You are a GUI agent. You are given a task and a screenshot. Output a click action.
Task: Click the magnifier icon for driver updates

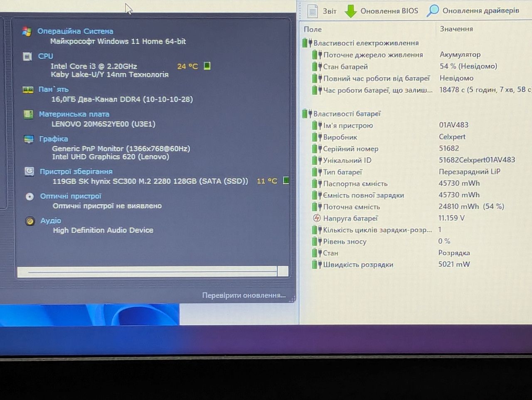(433, 11)
